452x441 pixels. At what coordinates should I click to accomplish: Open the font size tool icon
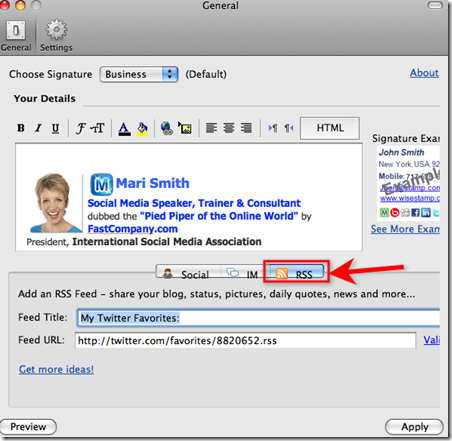(x=98, y=128)
